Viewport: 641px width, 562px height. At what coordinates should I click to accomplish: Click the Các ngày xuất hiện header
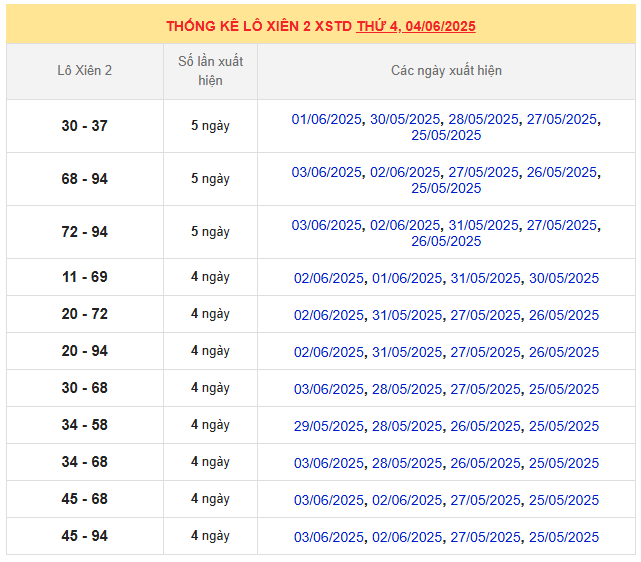[446, 71]
